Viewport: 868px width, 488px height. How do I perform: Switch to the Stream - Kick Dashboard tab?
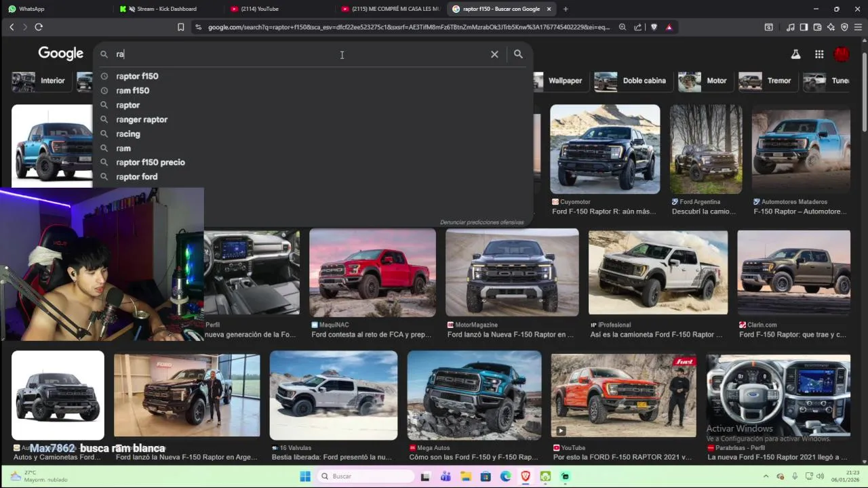[167, 9]
